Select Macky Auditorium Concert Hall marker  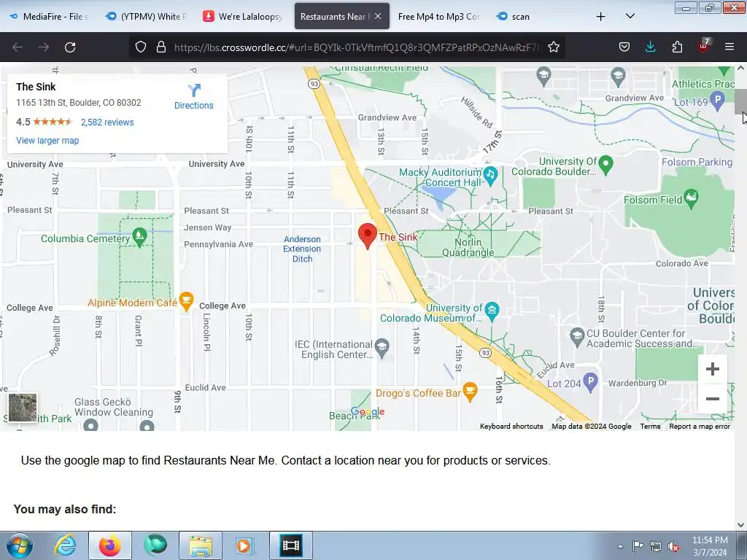coord(490,176)
